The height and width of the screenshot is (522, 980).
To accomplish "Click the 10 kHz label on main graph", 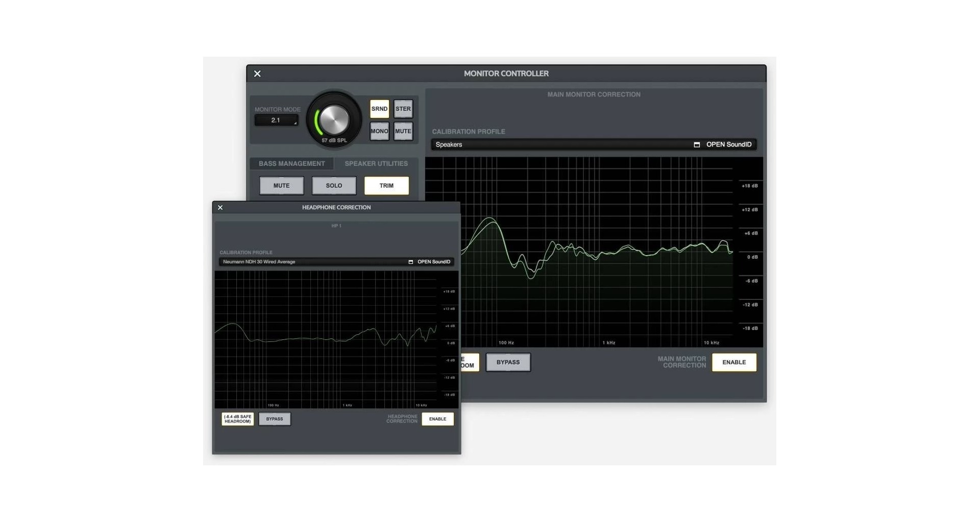I will coord(712,343).
